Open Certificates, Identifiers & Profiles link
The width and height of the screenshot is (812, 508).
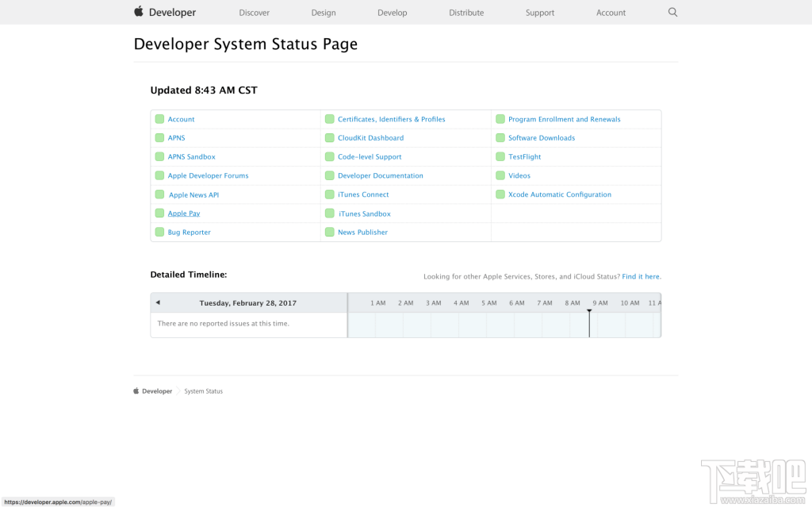click(392, 119)
